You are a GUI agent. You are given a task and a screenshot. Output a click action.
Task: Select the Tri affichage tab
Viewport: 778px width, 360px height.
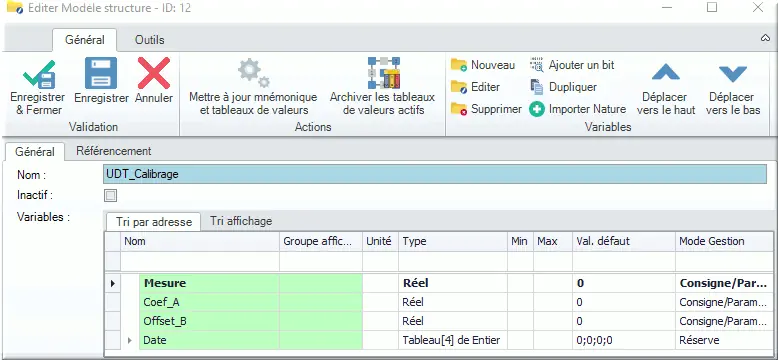[241, 221]
